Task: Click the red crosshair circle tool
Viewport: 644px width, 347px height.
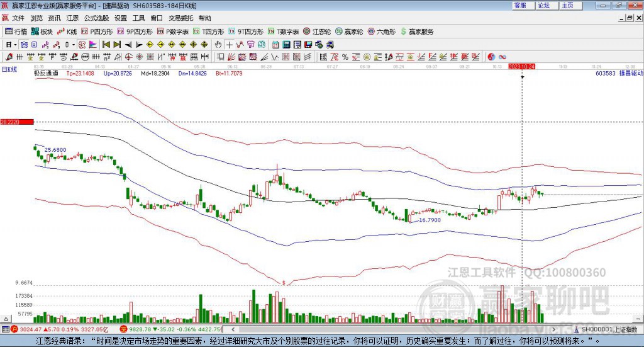Action: [128, 57]
